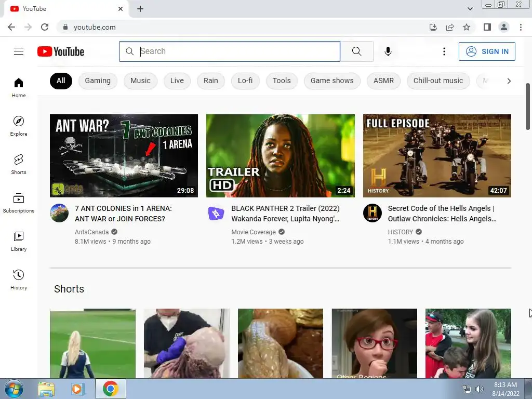Viewport: 532px width, 399px height.
Task: Play the Ant War thumbnail video
Action: pos(124,156)
